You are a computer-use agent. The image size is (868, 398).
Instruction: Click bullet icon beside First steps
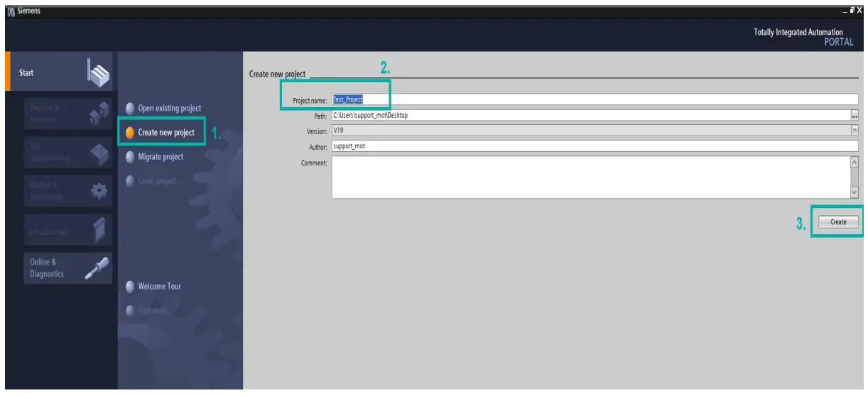[x=130, y=311]
